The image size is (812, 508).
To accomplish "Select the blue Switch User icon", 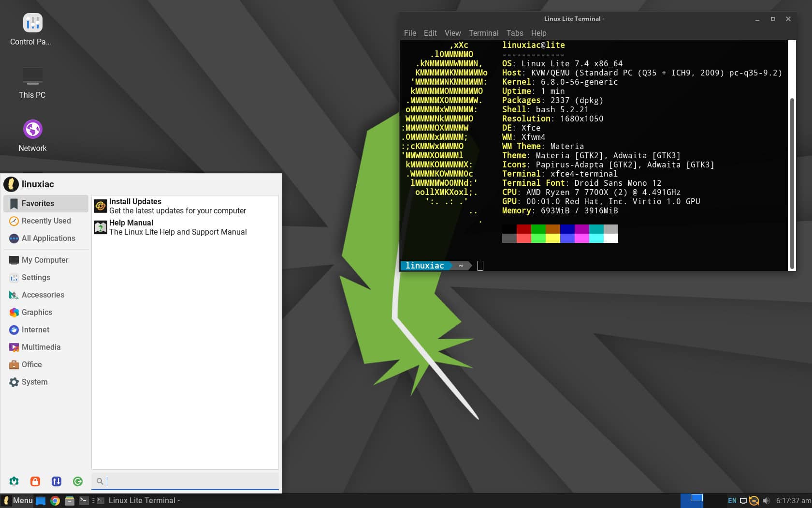I will click(x=57, y=481).
